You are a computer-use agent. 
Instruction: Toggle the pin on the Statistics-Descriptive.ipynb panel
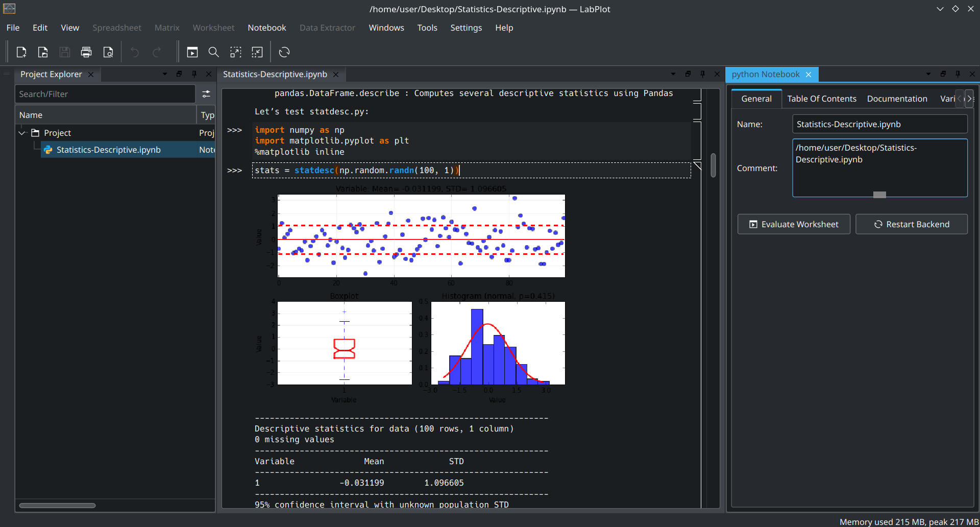tap(702, 74)
